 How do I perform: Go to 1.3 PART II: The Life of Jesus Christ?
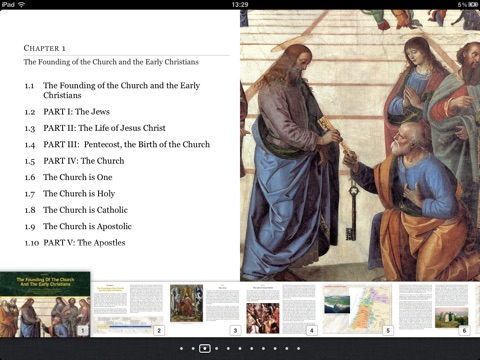pos(95,128)
